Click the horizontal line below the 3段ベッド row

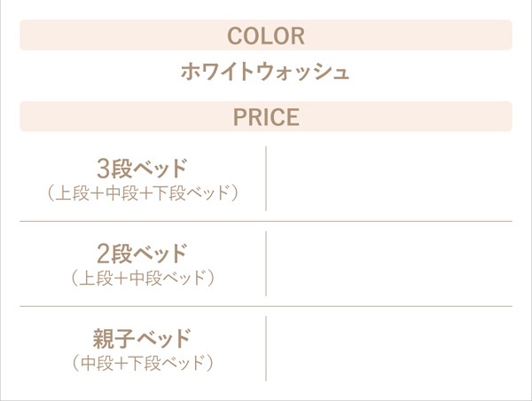pos(266,222)
